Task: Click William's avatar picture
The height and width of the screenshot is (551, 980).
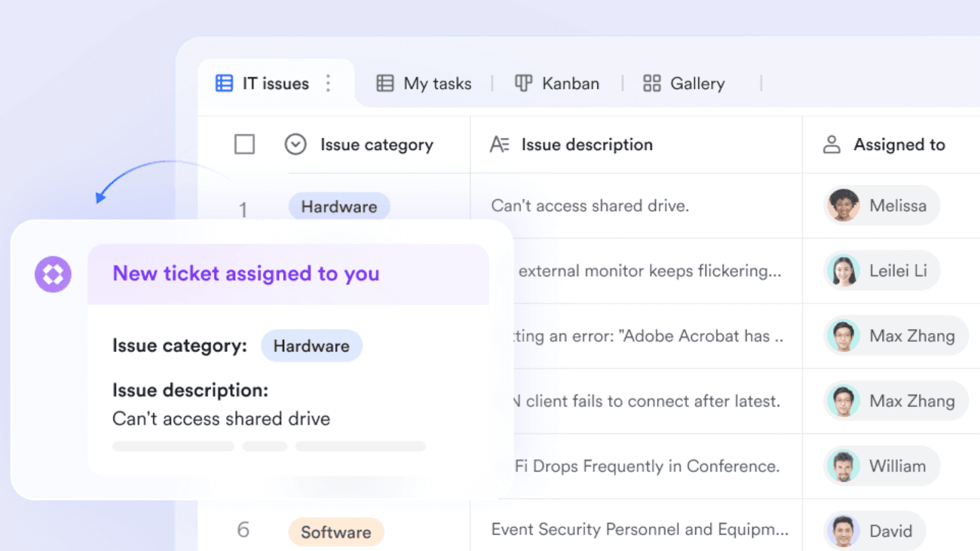Action: [x=843, y=466]
